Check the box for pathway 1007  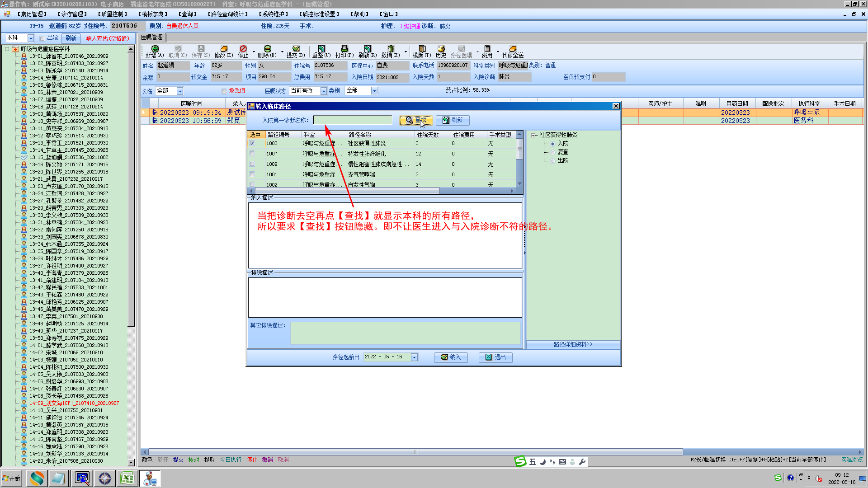252,154
